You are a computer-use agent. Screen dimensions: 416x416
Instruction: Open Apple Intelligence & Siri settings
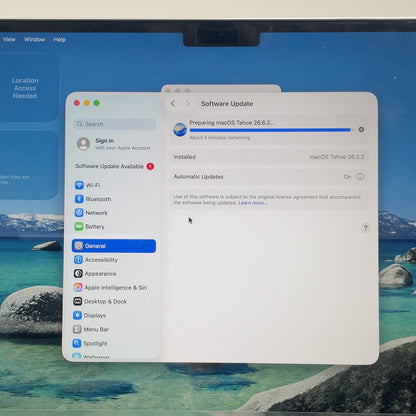click(x=110, y=287)
